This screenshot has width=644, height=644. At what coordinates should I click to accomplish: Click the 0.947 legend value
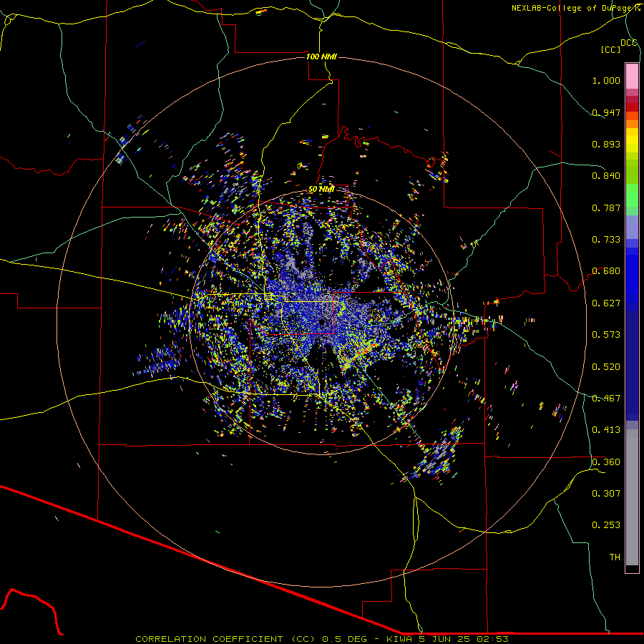606,112
